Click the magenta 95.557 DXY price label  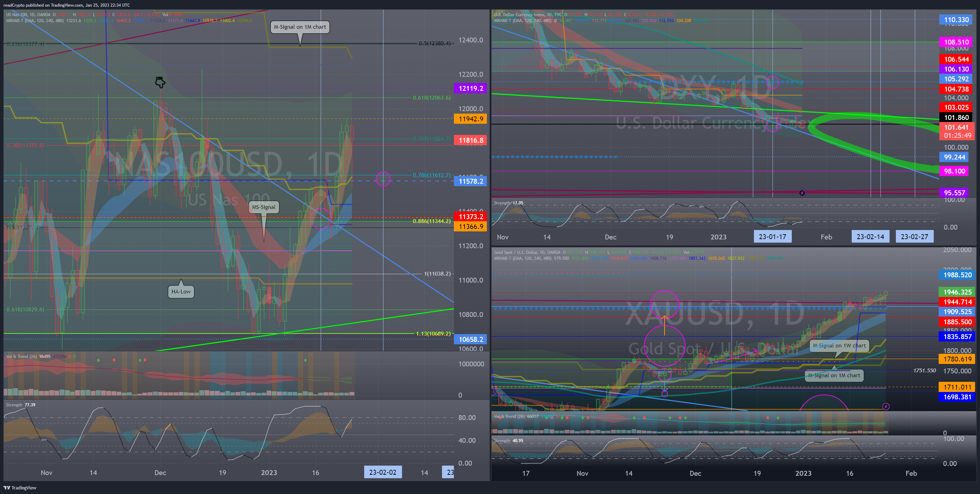point(954,192)
